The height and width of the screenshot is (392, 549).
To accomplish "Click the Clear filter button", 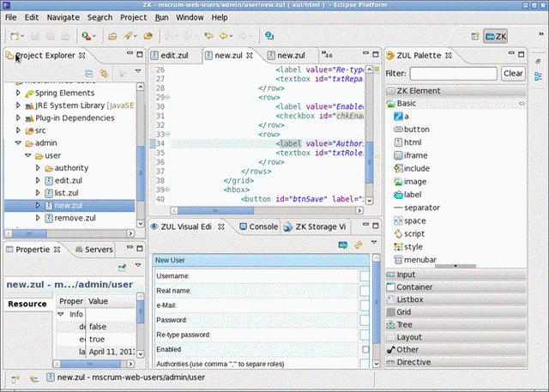I will (513, 74).
